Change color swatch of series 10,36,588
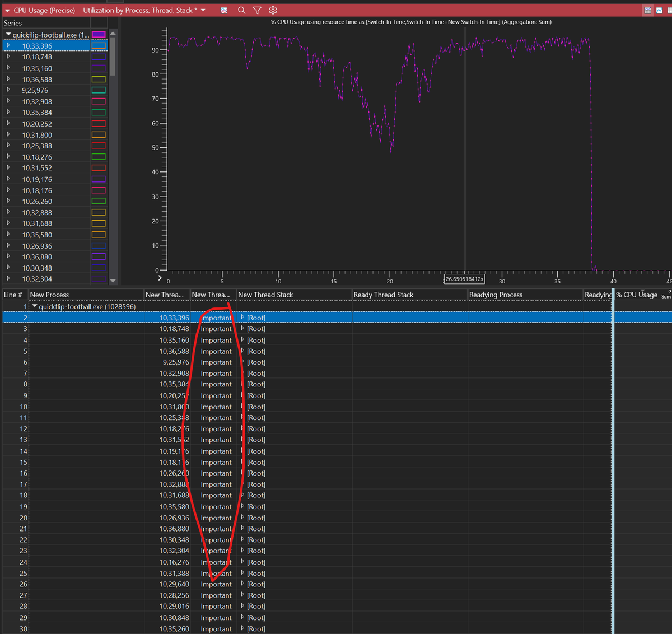 99,79
